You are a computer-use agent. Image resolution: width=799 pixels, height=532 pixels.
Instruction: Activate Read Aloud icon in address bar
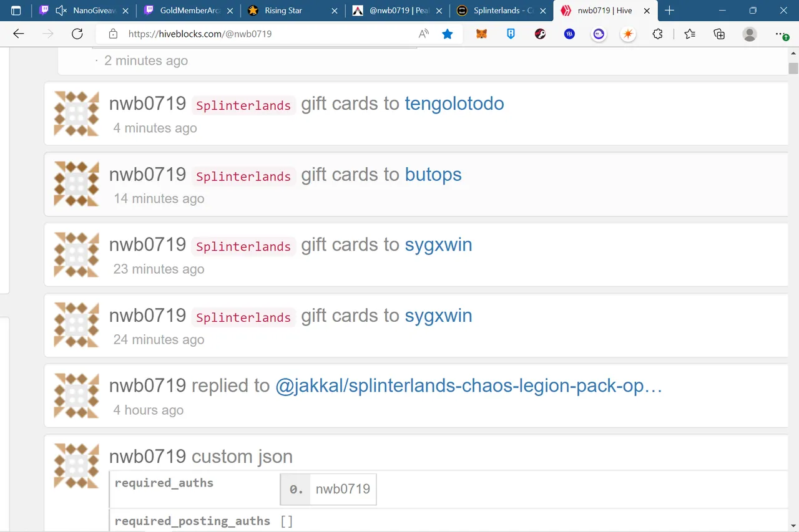coord(424,34)
